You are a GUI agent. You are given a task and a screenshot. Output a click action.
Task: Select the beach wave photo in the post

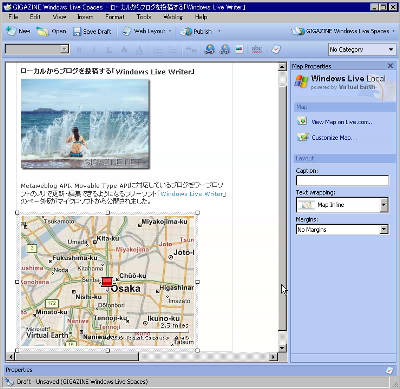85,124
